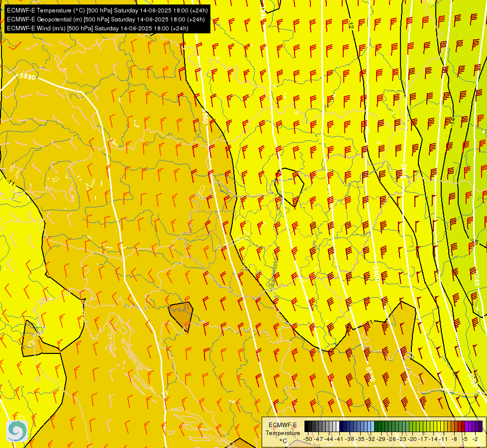Pick the bright purple swatch at -5
487x448 pixels.
coord(467,426)
